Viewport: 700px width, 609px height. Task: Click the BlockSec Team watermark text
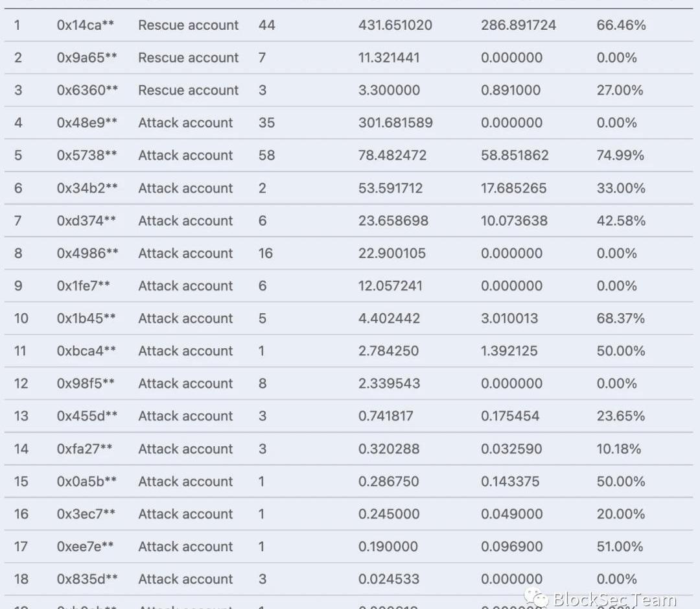(x=614, y=599)
